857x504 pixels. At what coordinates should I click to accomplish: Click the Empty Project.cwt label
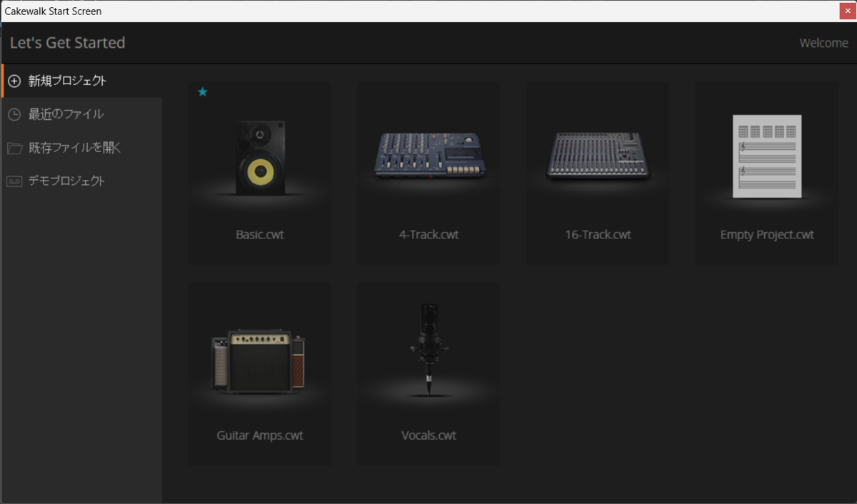pos(767,234)
